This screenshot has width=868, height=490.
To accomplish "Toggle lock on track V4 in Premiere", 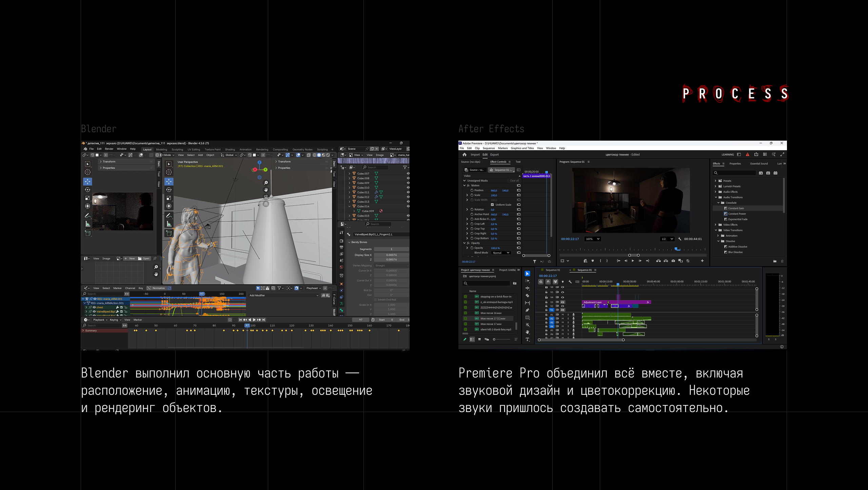I will (546, 297).
